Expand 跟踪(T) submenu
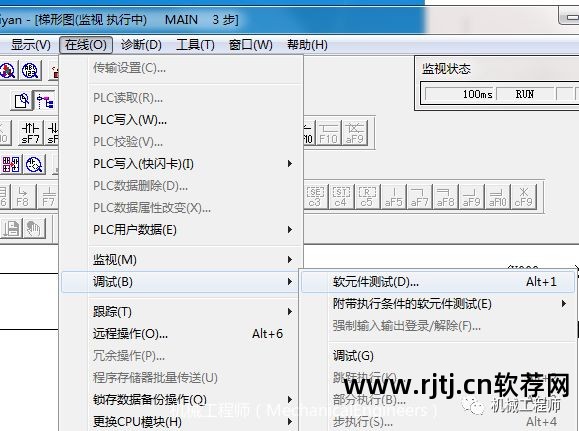Screen dimensions: 579x431 pyautogui.click(x=181, y=312)
